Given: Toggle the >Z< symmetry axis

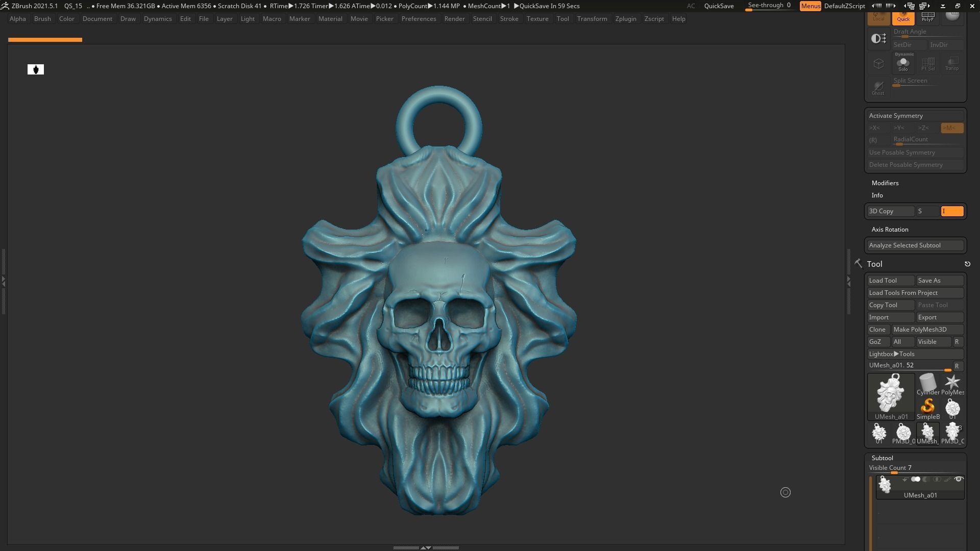Looking at the screenshot, I should [927, 128].
